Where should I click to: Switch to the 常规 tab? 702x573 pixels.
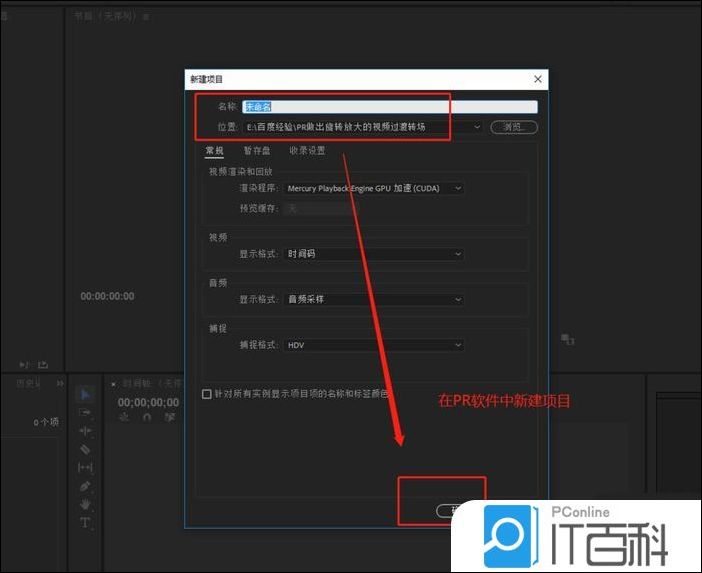pyautogui.click(x=214, y=150)
